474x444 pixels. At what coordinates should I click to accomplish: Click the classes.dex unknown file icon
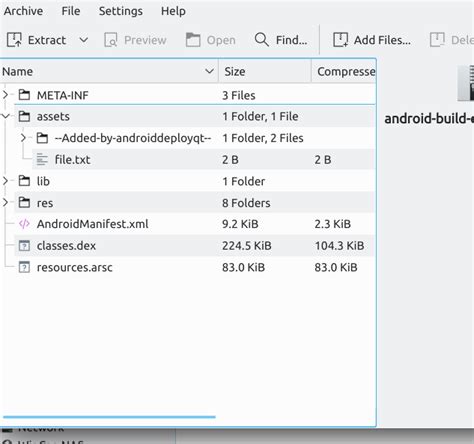pos(24,246)
